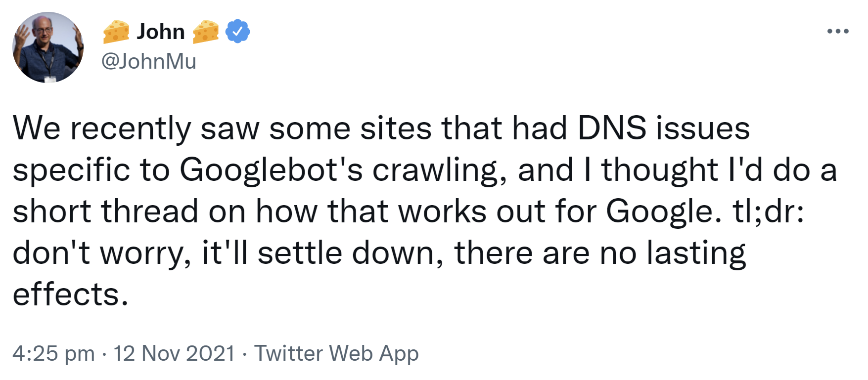Click the first dot of the more menu
The image size is (868, 380).
pos(829,31)
